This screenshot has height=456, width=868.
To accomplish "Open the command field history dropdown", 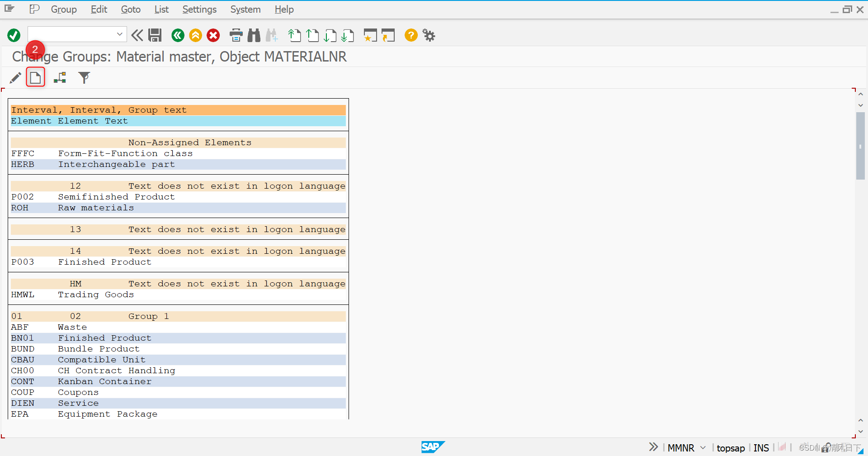I will click(x=119, y=34).
